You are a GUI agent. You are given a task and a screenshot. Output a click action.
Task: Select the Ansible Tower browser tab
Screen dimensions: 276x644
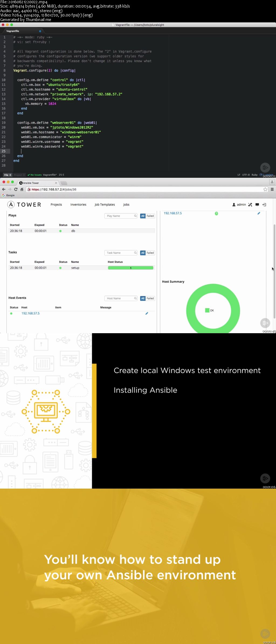38,183
